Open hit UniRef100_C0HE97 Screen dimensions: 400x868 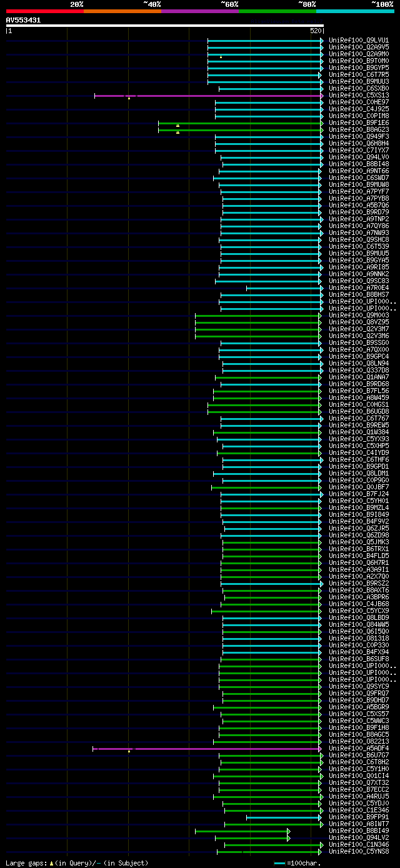[359, 102]
